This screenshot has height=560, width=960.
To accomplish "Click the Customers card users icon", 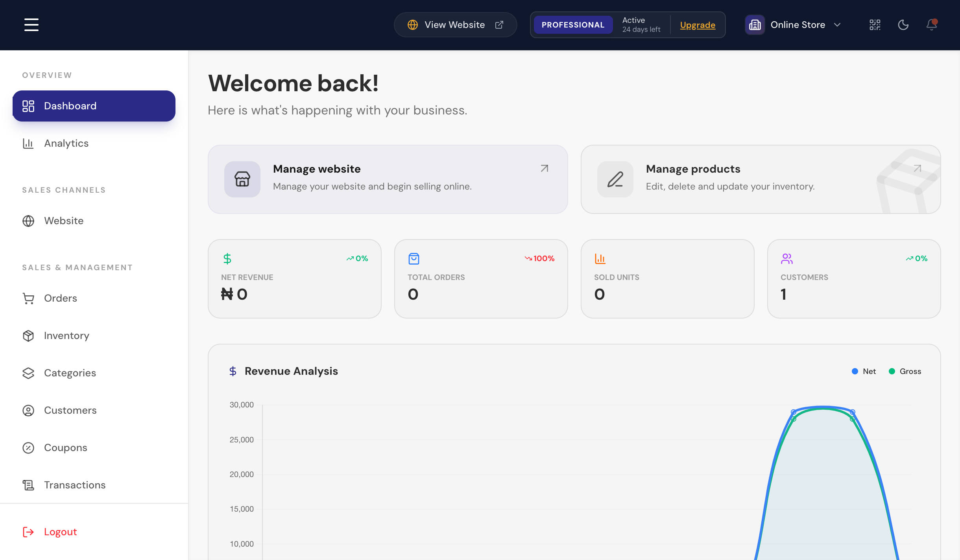I will 787,258.
